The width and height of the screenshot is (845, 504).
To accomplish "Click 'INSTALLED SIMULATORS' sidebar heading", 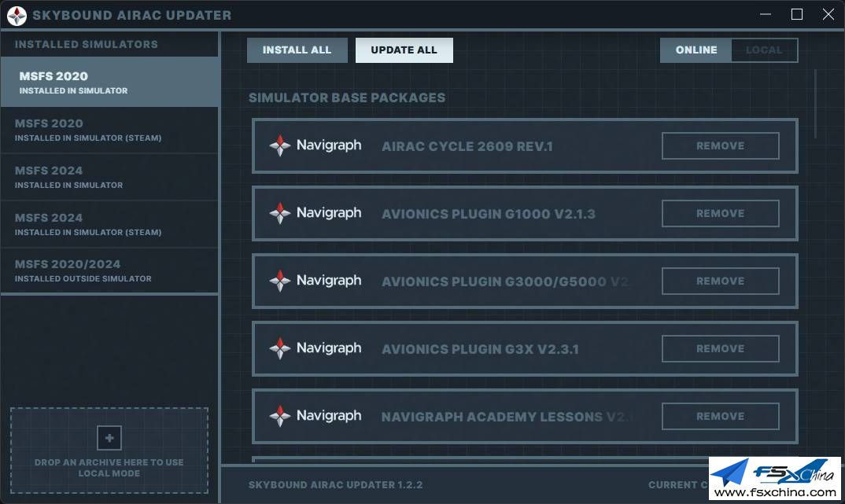I will tap(87, 44).
